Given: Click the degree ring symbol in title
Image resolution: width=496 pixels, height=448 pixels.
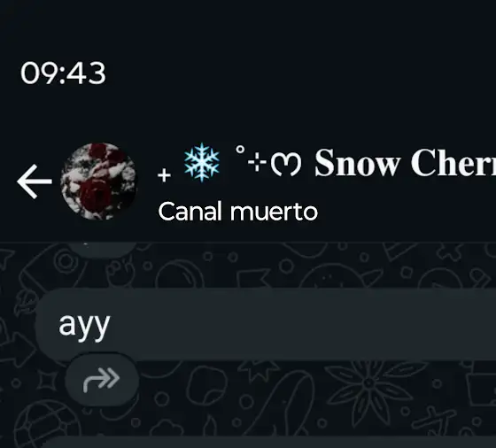Looking at the screenshot, I should [x=240, y=150].
